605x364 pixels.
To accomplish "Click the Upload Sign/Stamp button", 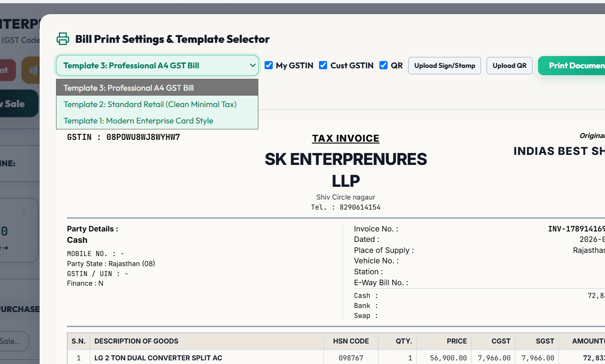I will click(445, 66).
